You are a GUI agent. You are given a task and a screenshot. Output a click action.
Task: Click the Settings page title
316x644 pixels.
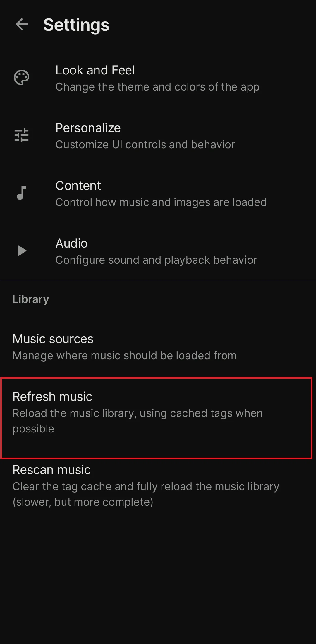pyautogui.click(x=76, y=25)
